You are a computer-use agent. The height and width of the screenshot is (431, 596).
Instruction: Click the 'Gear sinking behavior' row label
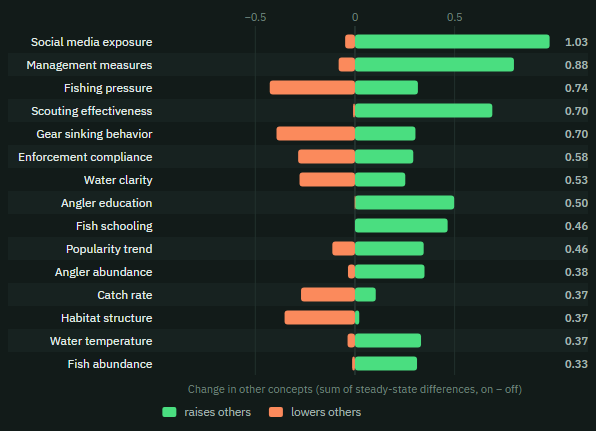(x=94, y=134)
